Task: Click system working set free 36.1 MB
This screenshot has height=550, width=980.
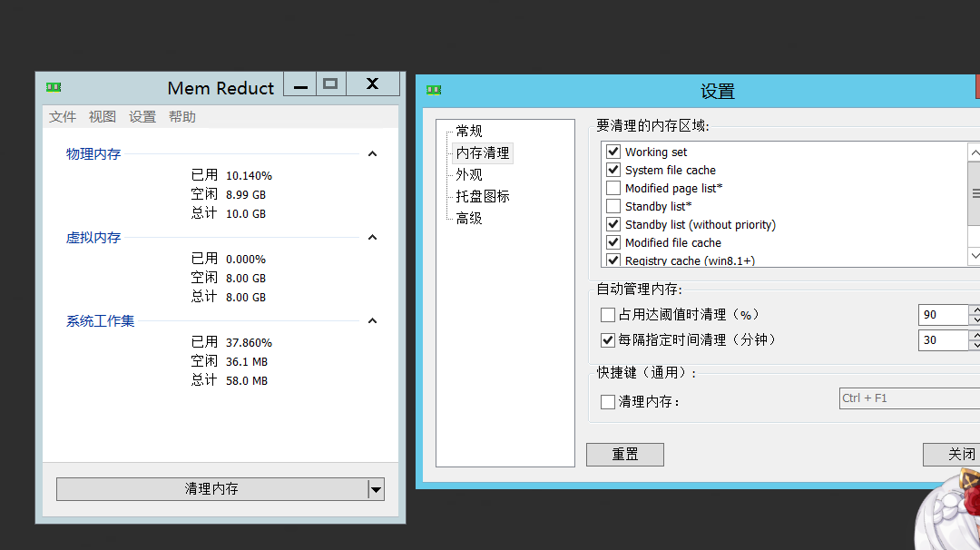Action: pos(246,361)
